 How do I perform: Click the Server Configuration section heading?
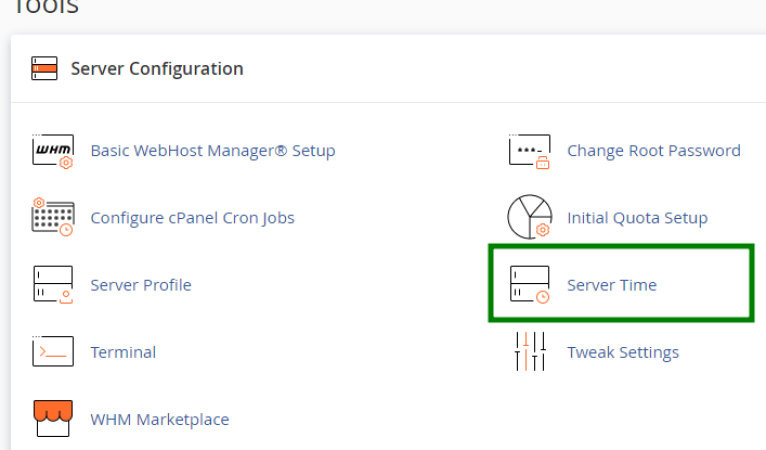click(x=157, y=69)
